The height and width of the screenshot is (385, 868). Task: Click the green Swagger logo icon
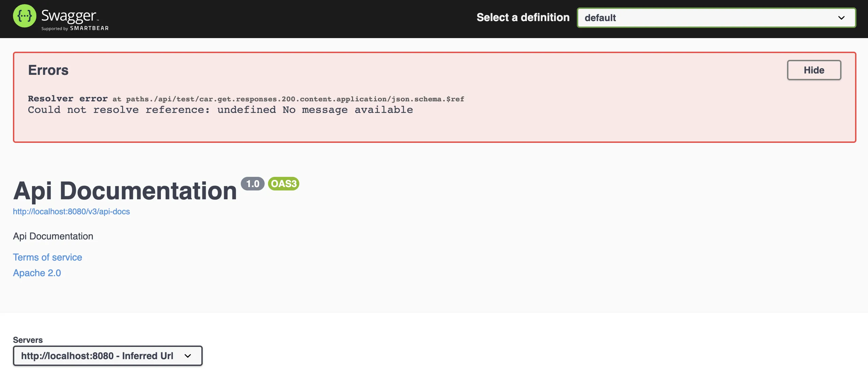24,16
